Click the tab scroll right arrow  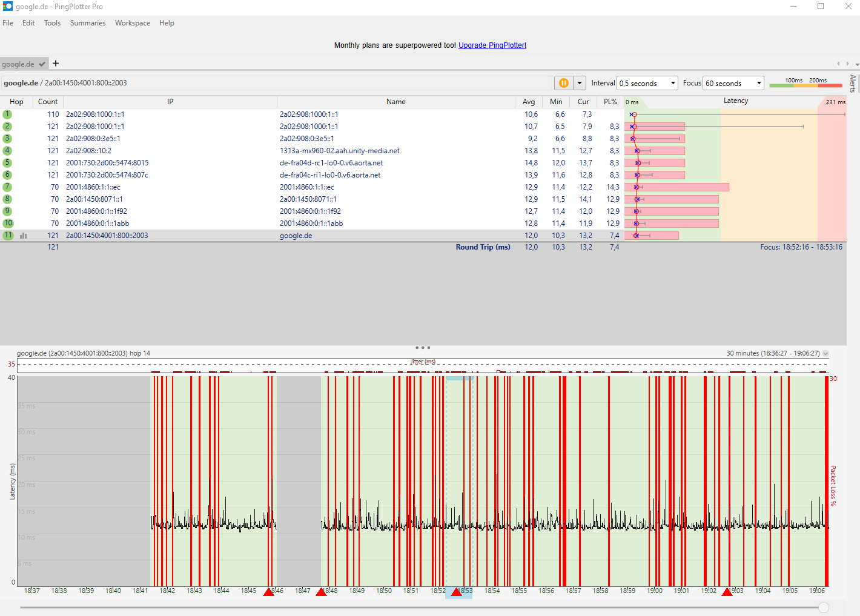[847, 64]
